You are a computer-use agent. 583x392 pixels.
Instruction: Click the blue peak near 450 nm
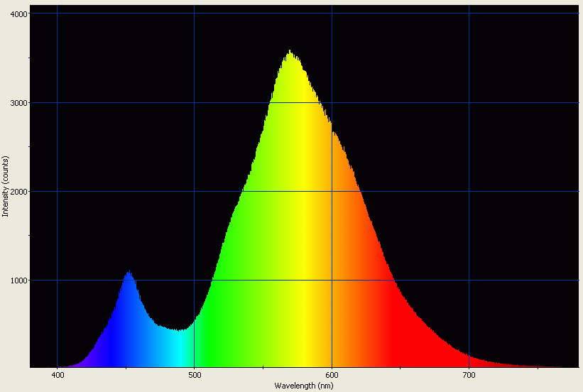point(129,274)
